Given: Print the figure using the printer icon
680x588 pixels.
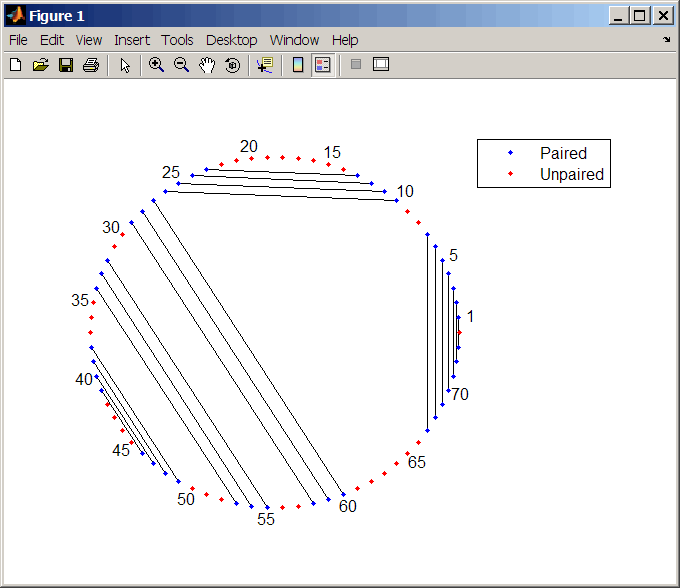Looking at the screenshot, I should 91,65.
